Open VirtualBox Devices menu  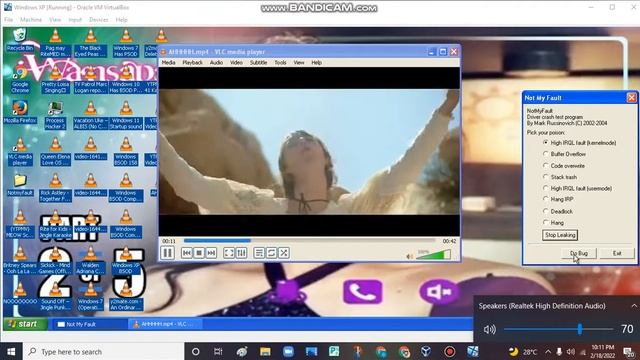99,20
